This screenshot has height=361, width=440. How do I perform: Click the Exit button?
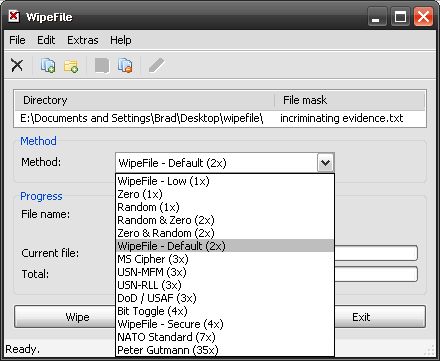tap(380, 317)
